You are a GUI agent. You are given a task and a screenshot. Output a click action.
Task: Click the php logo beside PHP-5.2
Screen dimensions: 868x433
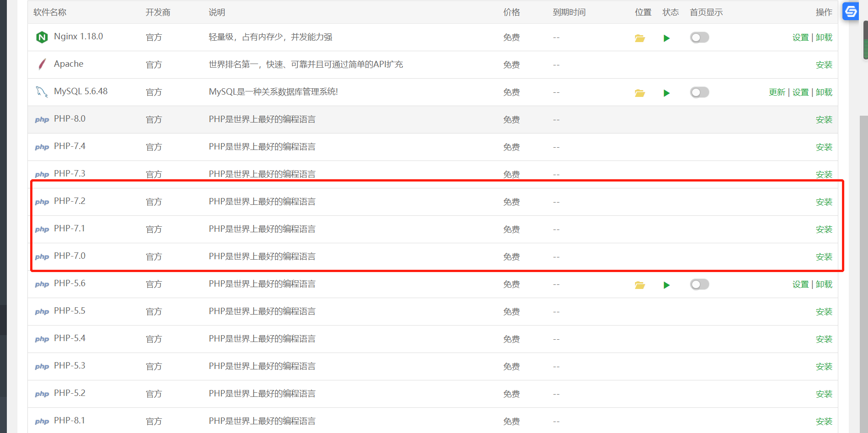[42, 394]
